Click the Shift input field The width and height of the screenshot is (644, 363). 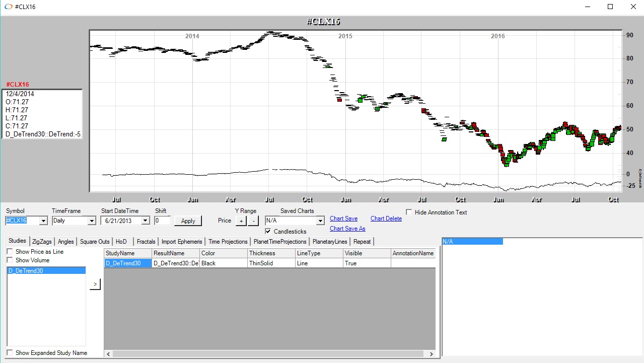(162, 221)
